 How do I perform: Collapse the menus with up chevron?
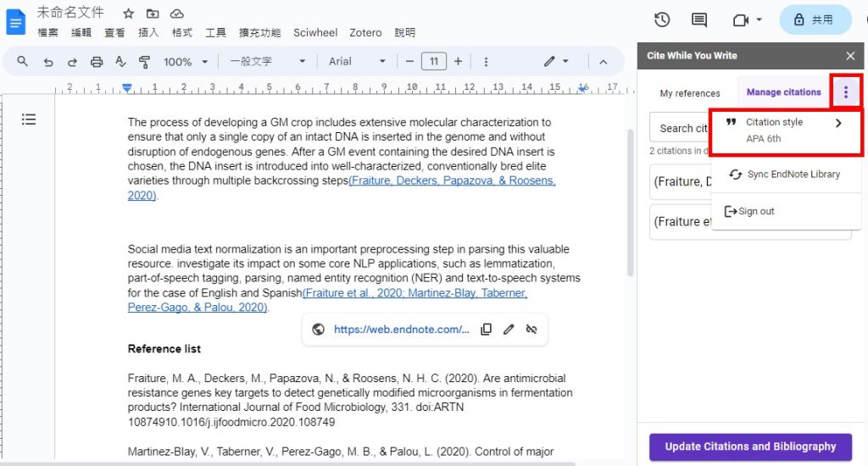604,62
